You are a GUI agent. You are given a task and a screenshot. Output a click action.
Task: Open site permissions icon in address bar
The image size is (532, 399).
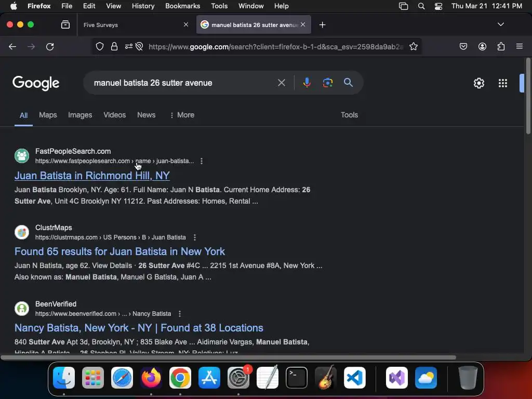(x=129, y=46)
